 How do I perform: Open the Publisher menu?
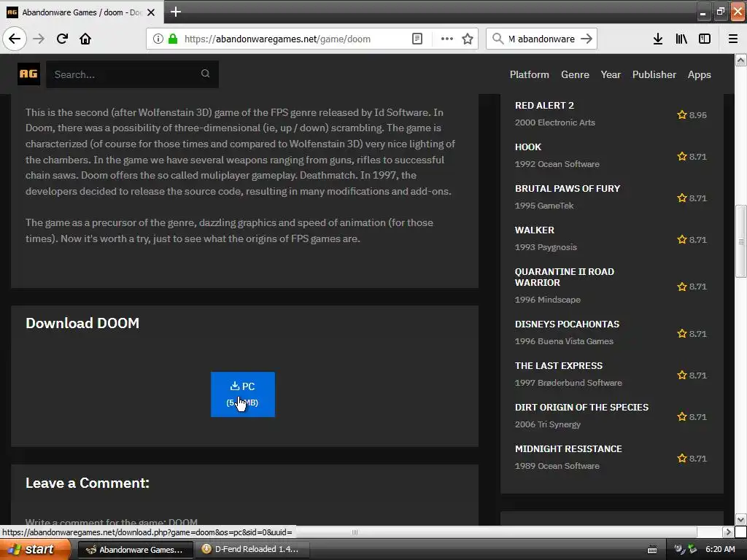pyautogui.click(x=654, y=74)
